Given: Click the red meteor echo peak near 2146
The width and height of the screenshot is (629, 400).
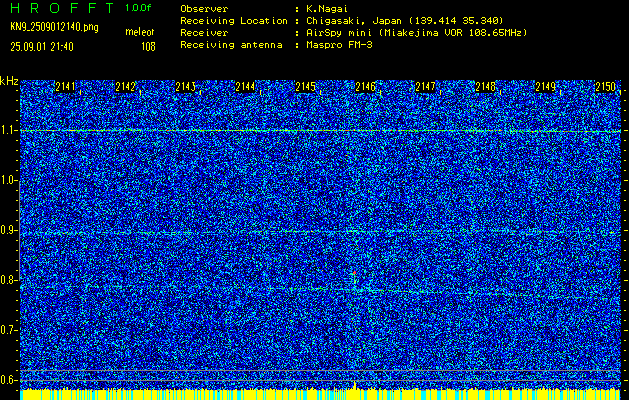Looking at the screenshot, I should pyautogui.click(x=354, y=273).
